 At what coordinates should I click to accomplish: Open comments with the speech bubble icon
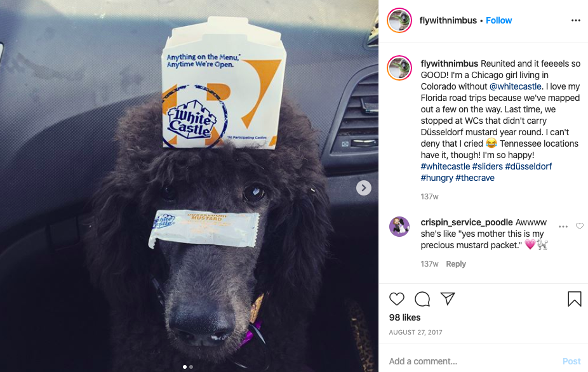click(422, 299)
